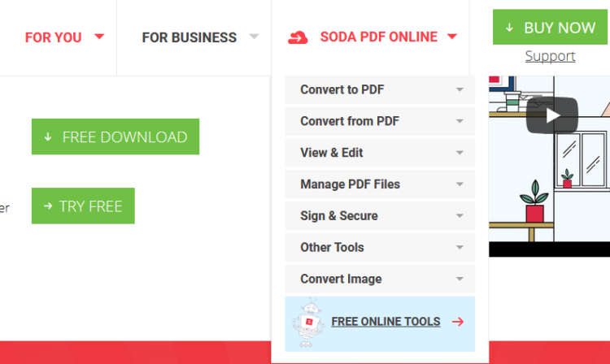The image size is (610, 364).
Task: Expand the Convert from PDF arrow
Action: [x=460, y=121]
